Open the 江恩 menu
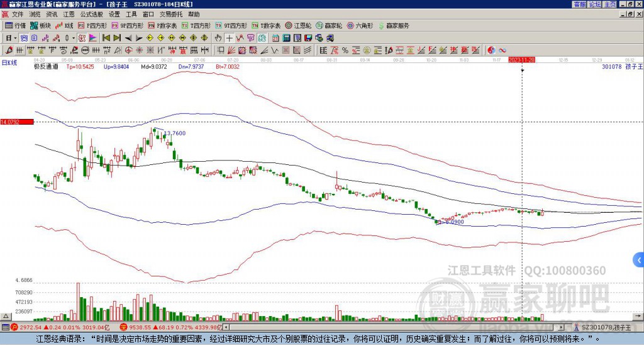644x345 pixels. [69, 14]
